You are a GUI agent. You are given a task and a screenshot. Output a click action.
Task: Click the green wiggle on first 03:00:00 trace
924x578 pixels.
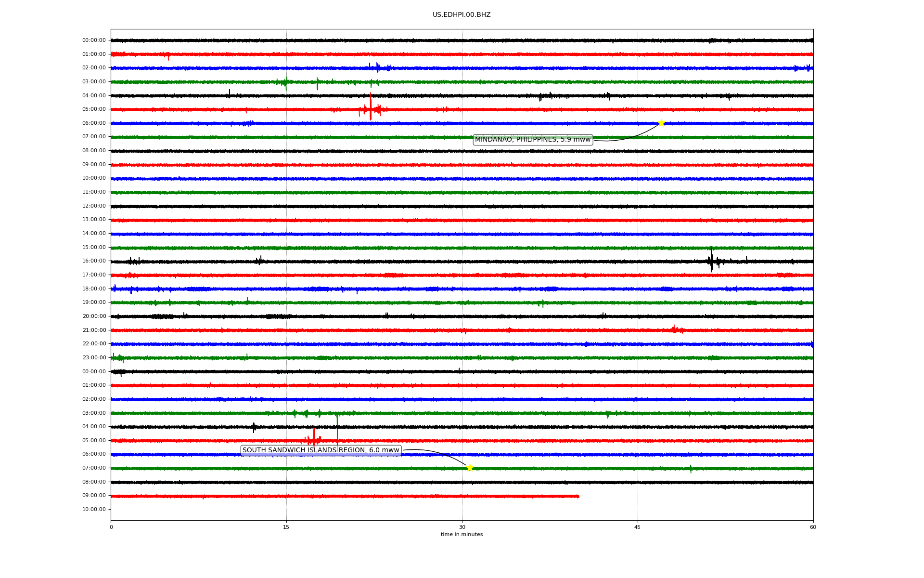tap(286, 82)
